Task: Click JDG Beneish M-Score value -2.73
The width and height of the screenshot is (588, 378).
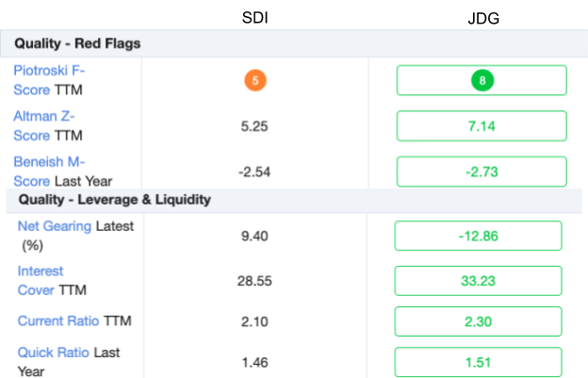Action: (x=482, y=172)
